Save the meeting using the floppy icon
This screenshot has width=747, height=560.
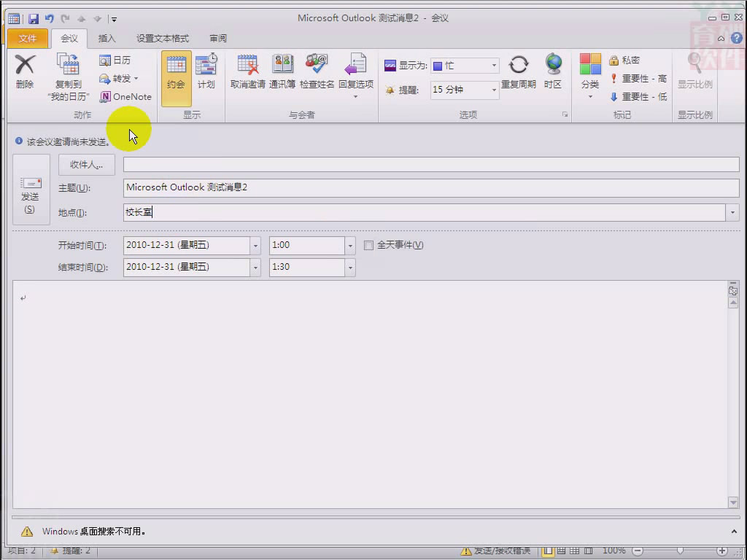(x=34, y=18)
